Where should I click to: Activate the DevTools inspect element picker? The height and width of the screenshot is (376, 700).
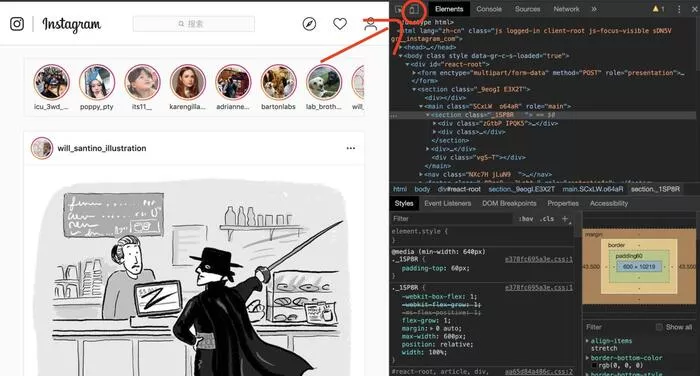point(399,9)
